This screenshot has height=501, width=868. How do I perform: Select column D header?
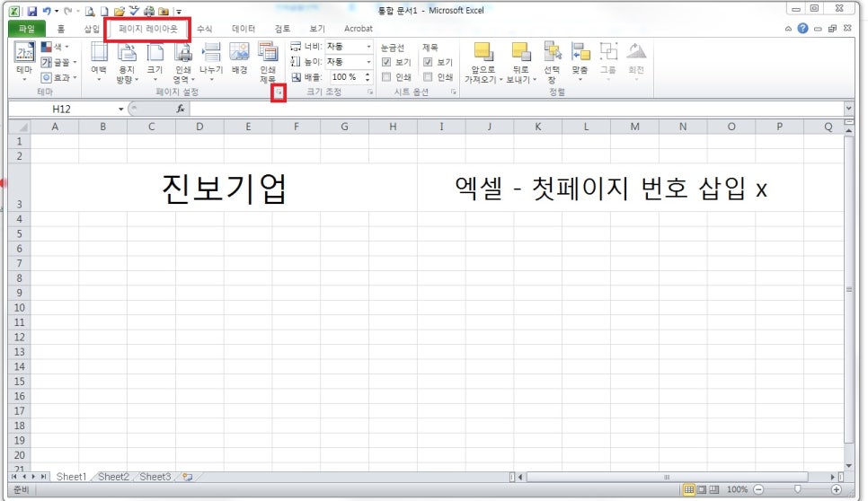(199, 127)
